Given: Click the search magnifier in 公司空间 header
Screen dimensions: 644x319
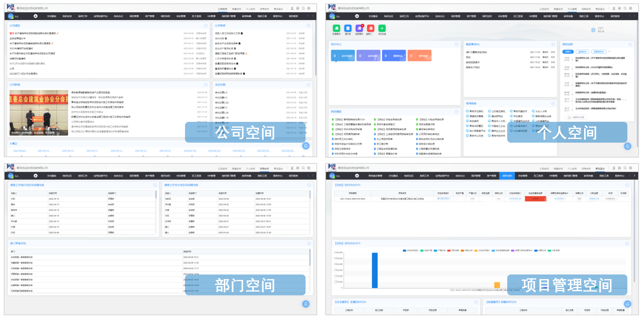Looking at the screenshot, I should [303, 8].
